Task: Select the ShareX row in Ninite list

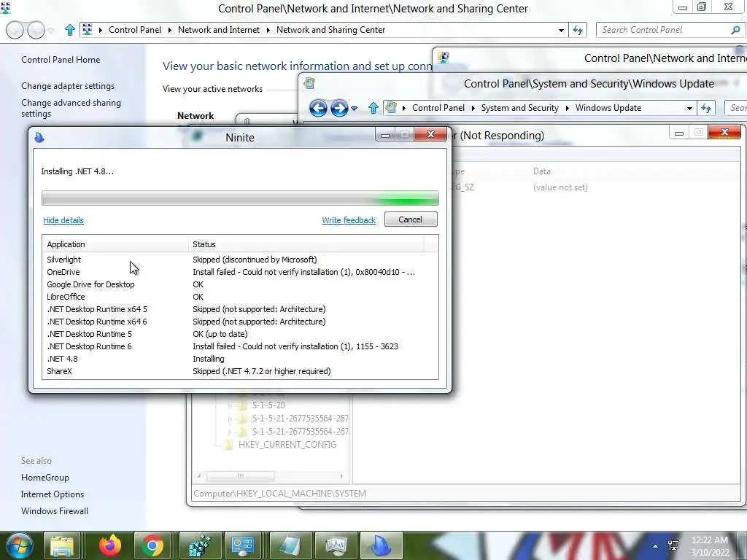Action: (240, 371)
